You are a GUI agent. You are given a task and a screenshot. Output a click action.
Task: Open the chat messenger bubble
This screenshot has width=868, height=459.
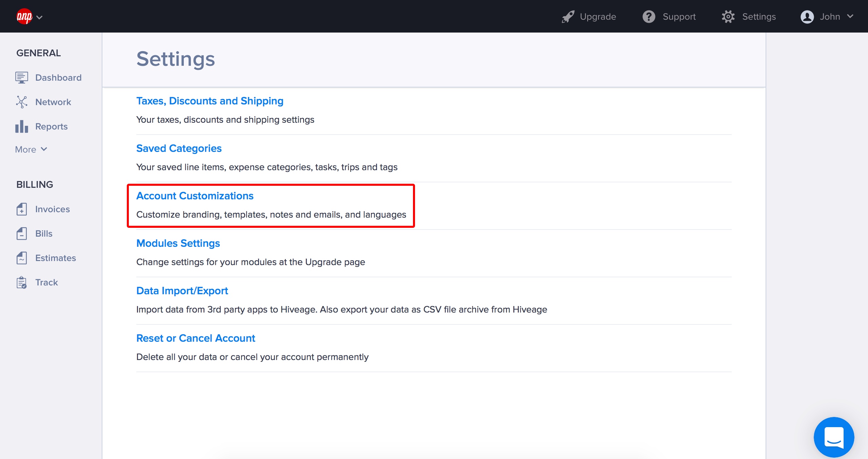[834, 437]
